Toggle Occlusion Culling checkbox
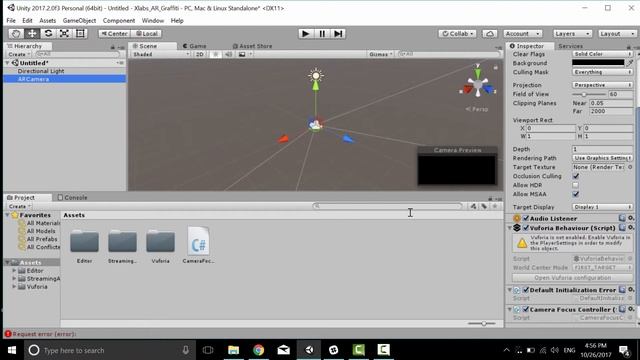 coord(576,176)
